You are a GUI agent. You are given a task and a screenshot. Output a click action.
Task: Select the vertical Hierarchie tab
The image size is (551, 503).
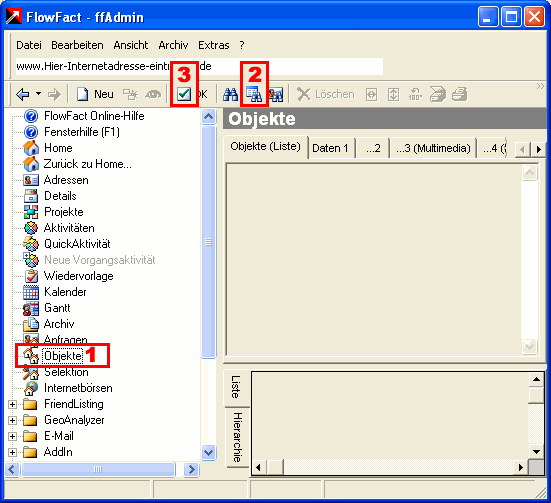[238, 437]
